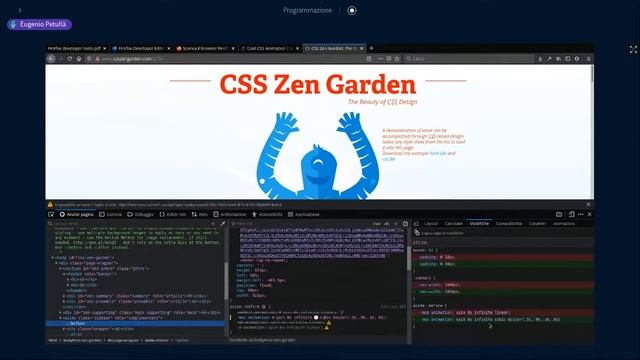This screenshot has height=360, width=640.
Task: Open the site padlock identity icon
Action: tap(97, 59)
